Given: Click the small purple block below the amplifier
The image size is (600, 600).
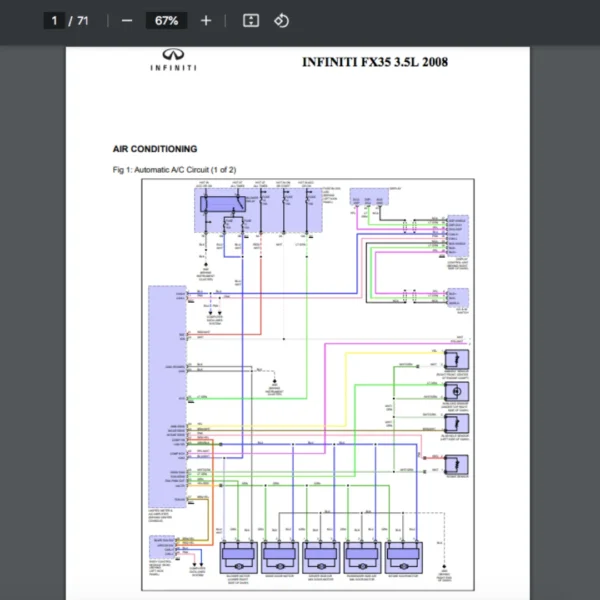Looking at the screenshot, I should pos(161,546).
